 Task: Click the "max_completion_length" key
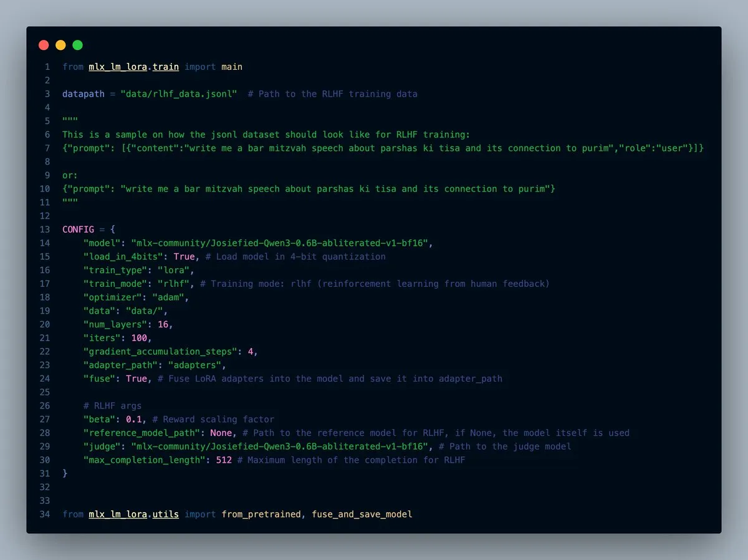click(145, 460)
